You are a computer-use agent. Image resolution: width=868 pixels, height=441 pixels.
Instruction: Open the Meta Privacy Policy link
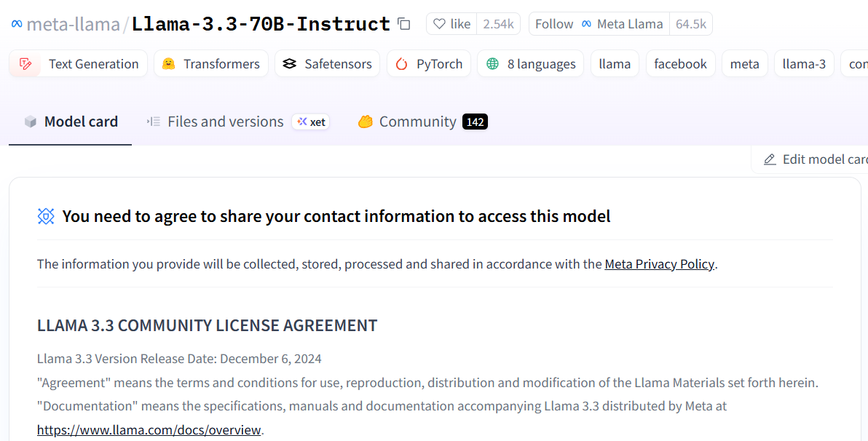[x=659, y=264]
